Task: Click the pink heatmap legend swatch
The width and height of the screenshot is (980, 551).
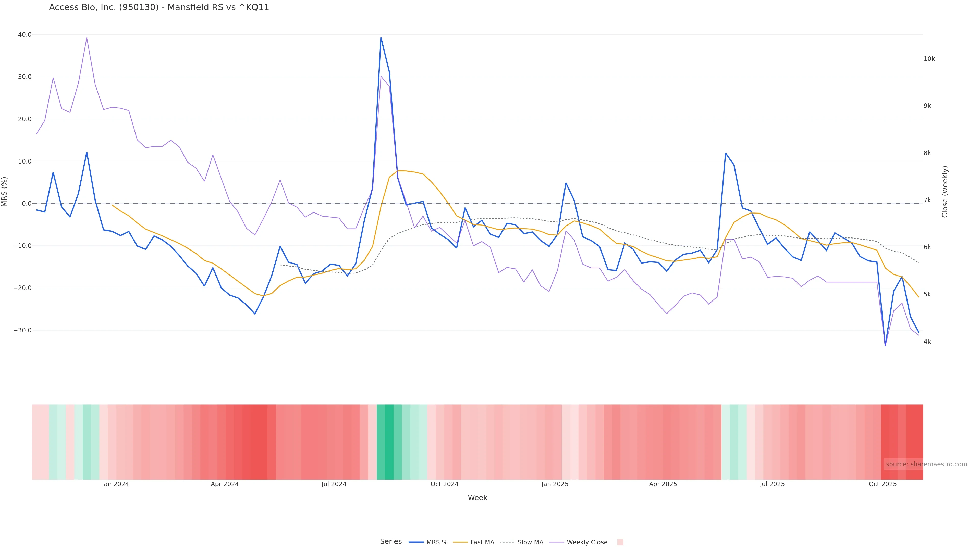Action: [620, 542]
